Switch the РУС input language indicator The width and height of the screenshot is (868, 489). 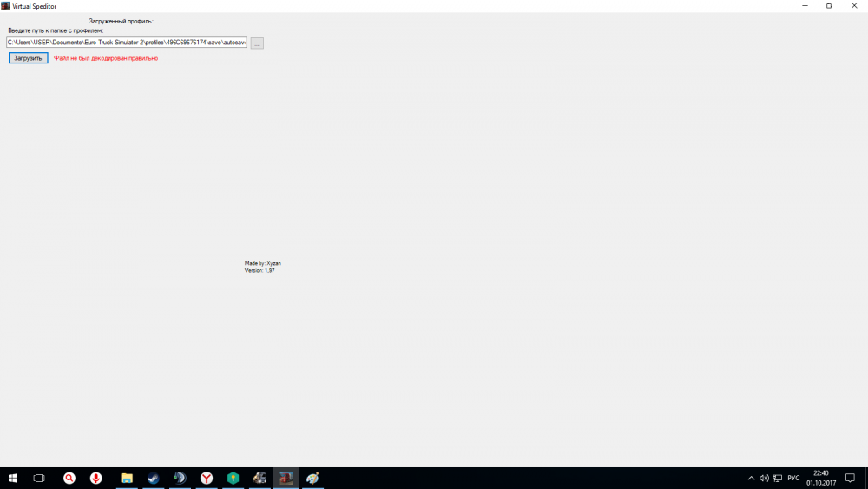(x=793, y=478)
